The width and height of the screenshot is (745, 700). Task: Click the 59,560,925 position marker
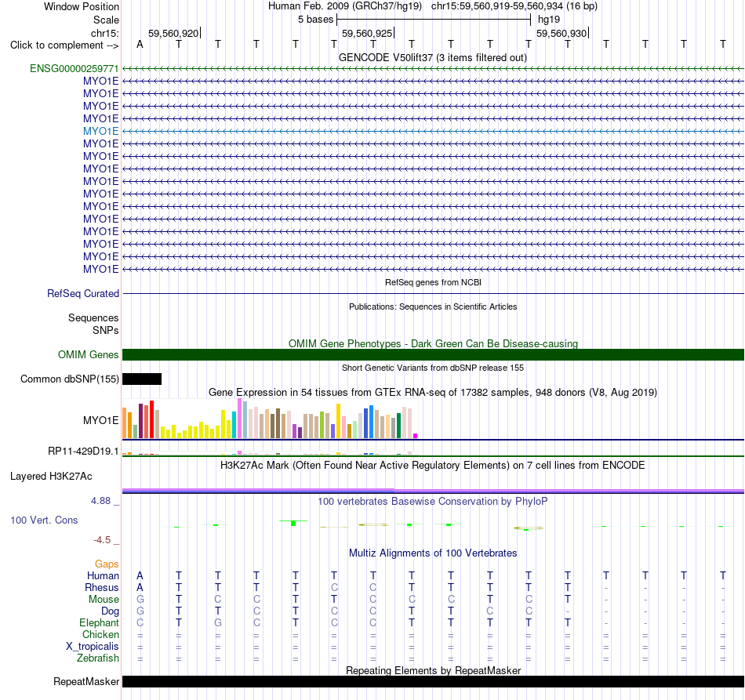point(367,33)
